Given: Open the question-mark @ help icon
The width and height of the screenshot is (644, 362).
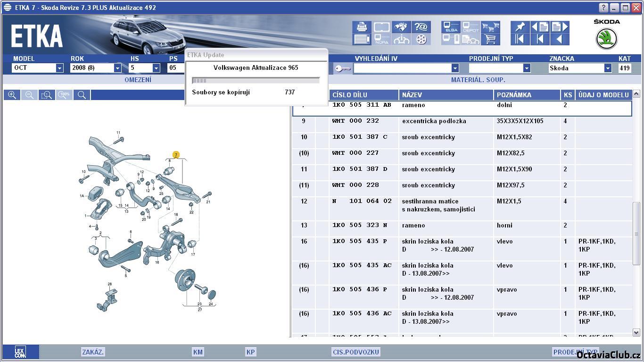Looking at the screenshot, I should (421, 27).
